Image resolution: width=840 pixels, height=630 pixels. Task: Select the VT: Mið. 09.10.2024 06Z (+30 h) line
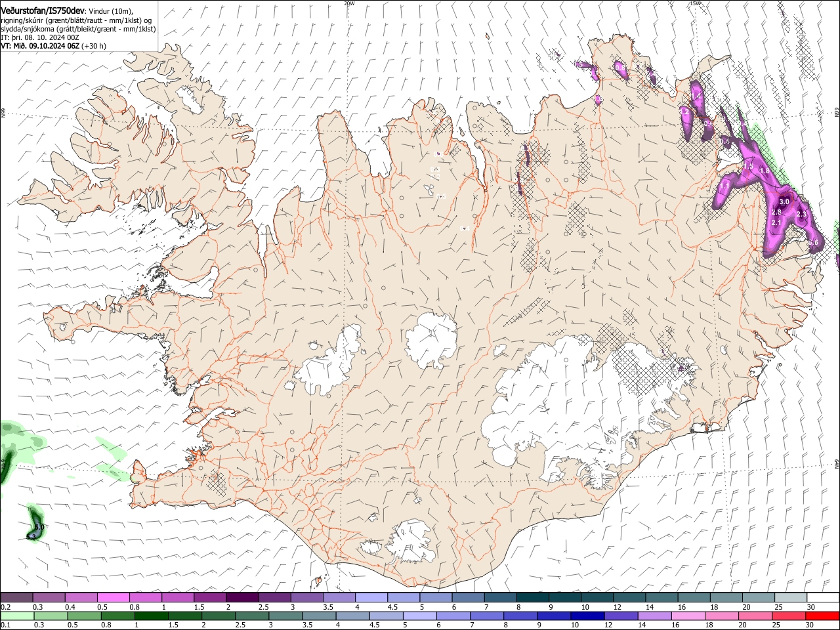(x=53, y=46)
